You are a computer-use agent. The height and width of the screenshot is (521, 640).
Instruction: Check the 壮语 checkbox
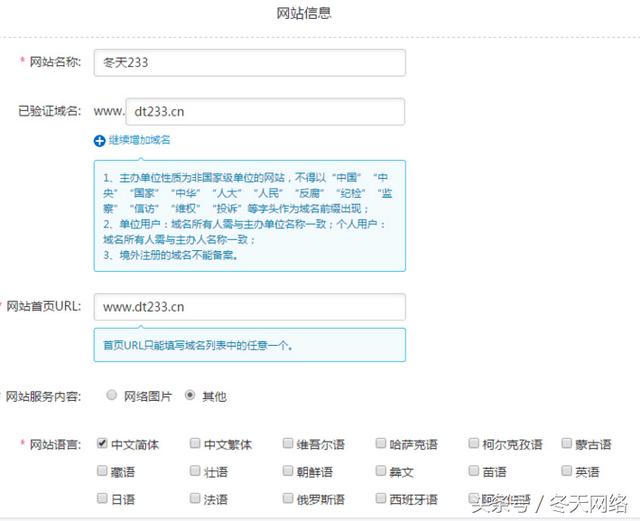[x=196, y=471]
